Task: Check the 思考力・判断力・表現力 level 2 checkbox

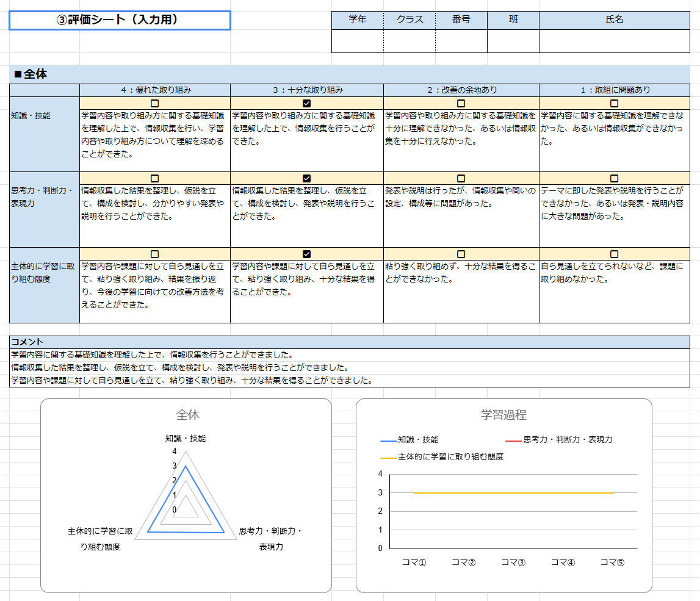Action: 461,179
